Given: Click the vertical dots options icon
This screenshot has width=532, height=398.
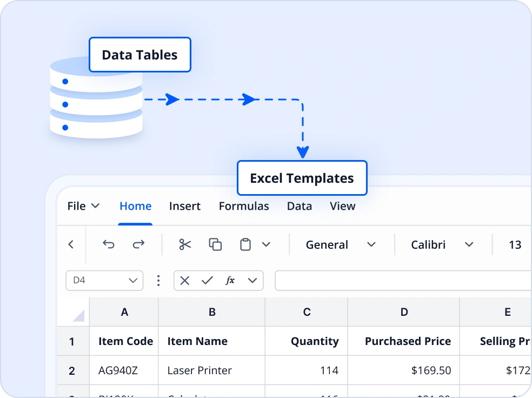Looking at the screenshot, I should coord(158,280).
